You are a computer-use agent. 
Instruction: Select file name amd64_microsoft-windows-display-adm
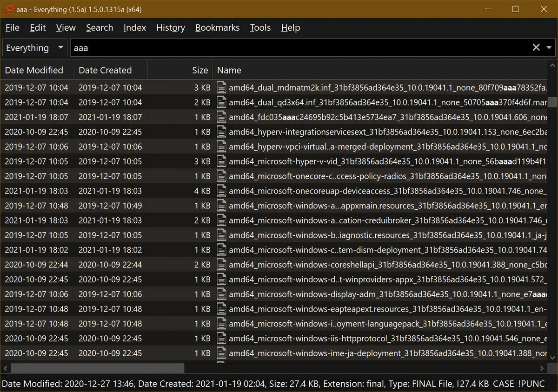(x=388, y=294)
